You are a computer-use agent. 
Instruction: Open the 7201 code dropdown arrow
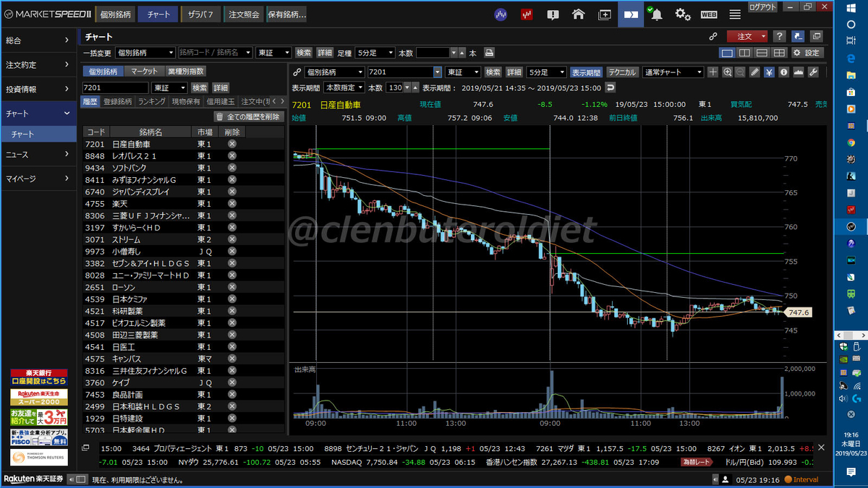pyautogui.click(x=437, y=72)
